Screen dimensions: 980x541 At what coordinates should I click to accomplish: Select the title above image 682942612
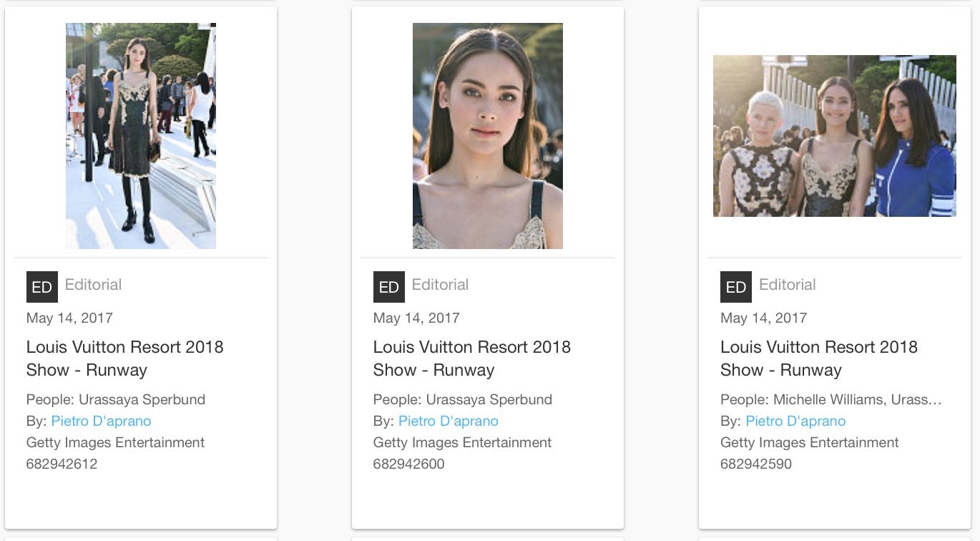tap(125, 359)
